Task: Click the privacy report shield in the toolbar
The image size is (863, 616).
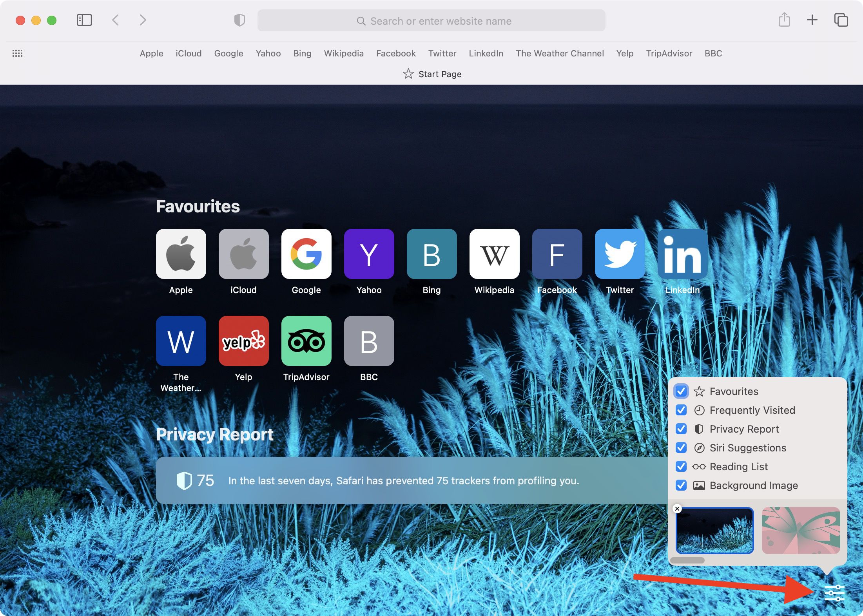Action: [x=239, y=20]
